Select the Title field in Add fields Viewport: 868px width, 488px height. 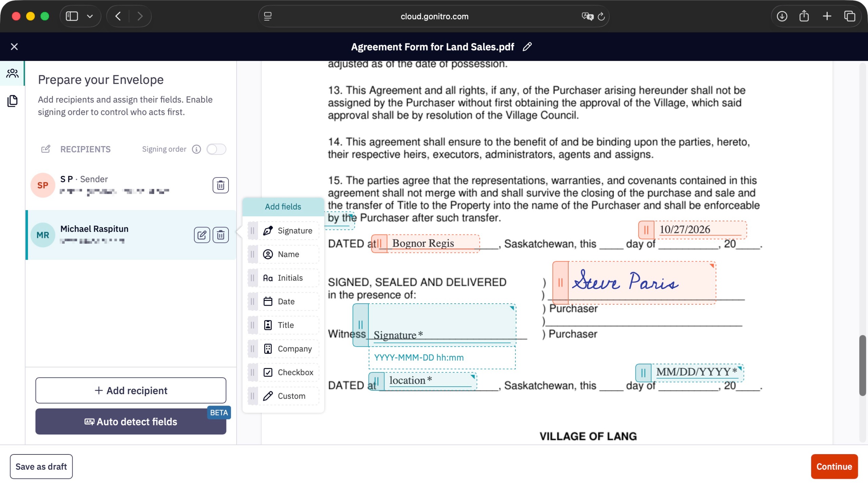[283, 325]
